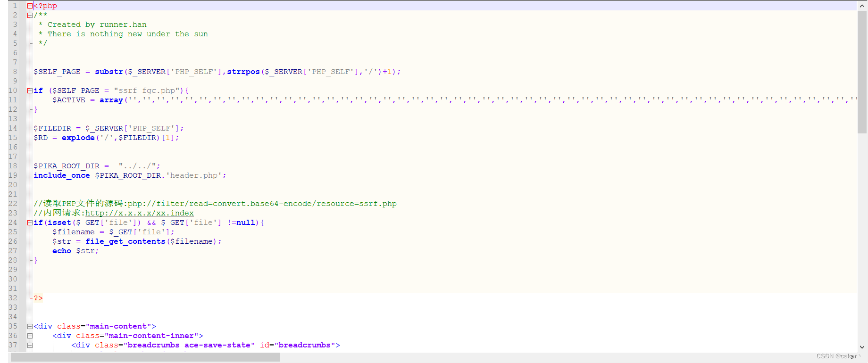Click line number 33 in the gutter
Viewport: 868px width, 363px height.
(x=13, y=307)
